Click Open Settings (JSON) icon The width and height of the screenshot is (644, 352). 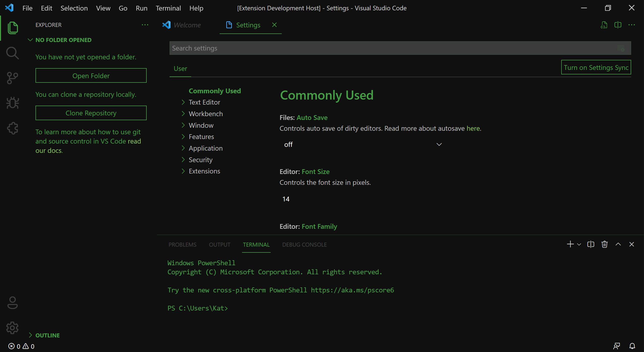604,25
